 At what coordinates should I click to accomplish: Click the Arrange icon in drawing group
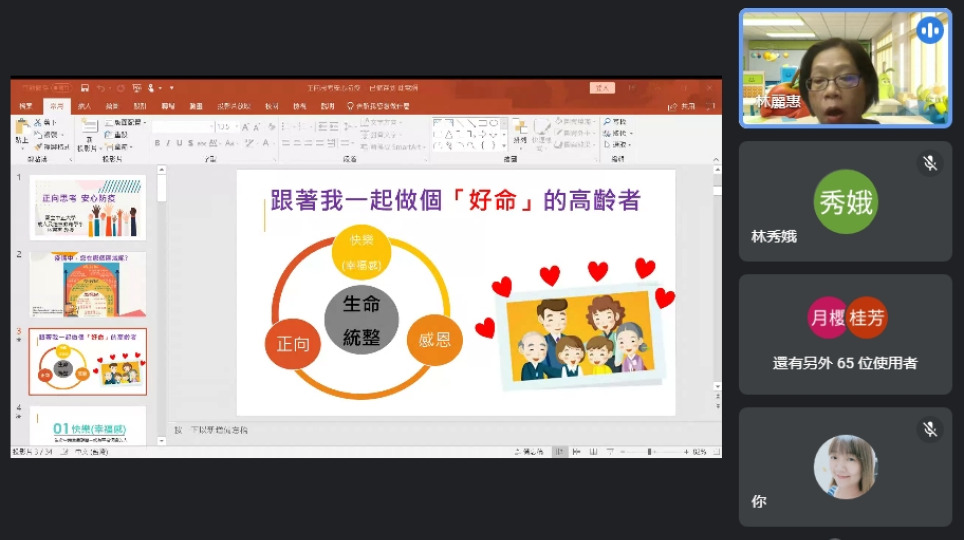tap(520, 132)
